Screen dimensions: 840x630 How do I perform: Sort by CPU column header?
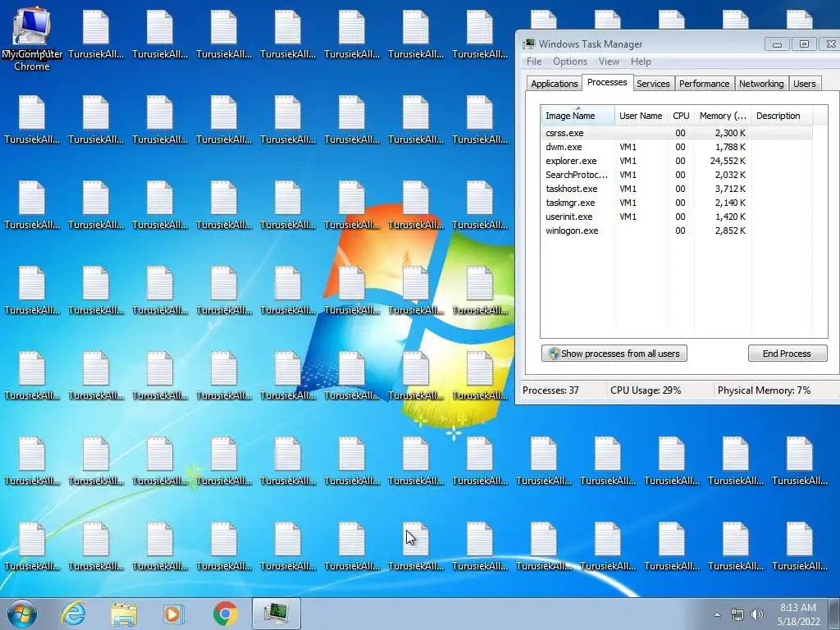coord(681,116)
